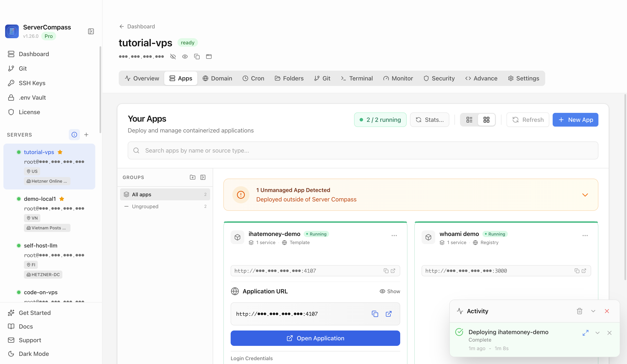Expand deployment log with arrows icon
Viewport: 627px width, 364px height.
(x=585, y=333)
